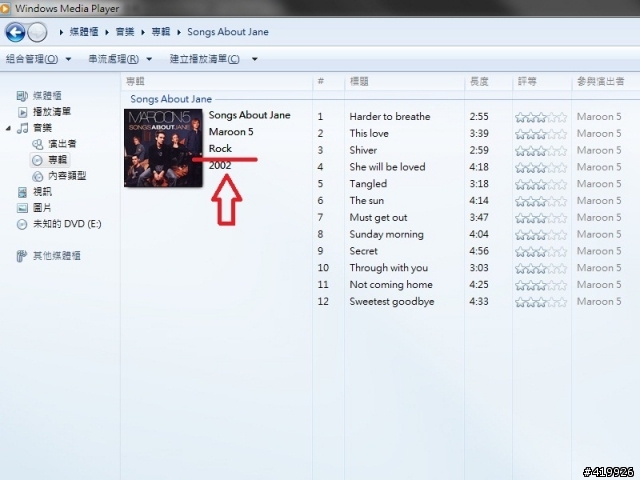This screenshot has height=480, width=640.
Task: Click the grey Forward navigation button
Action: (x=38, y=32)
